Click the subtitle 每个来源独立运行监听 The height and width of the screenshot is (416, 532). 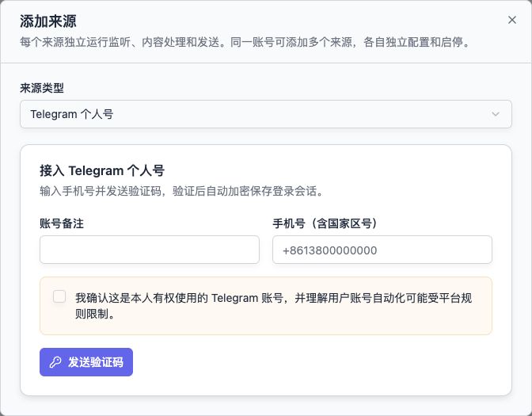point(75,42)
